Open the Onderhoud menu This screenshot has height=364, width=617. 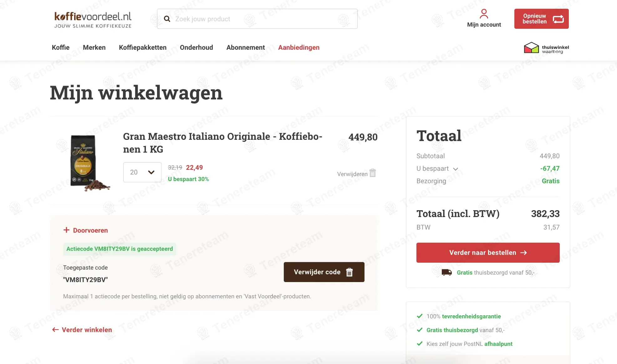(x=196, y=48)
